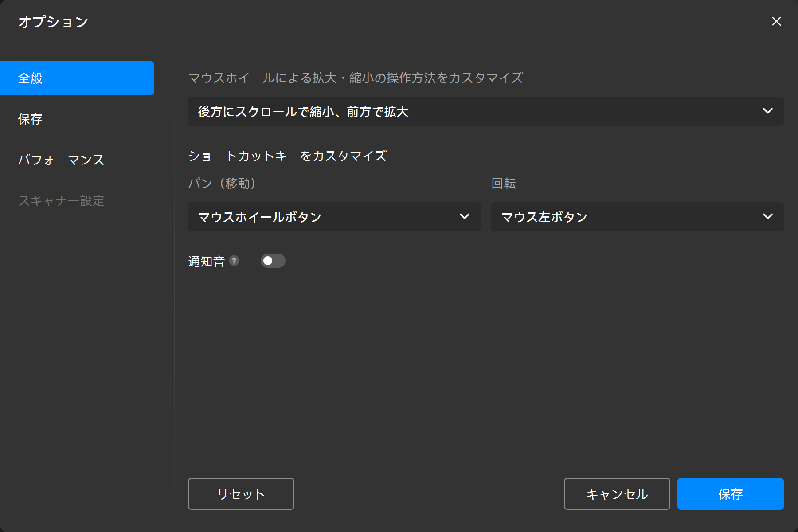The height and width of the screenshot is (532, 798).
Task: Click the chevron arrow on the マウス左ボタン dropdown
Action: pos(767,216)
